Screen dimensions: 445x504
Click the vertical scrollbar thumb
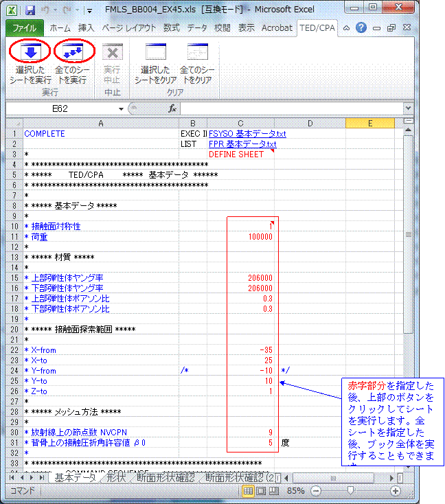point(408,234)
